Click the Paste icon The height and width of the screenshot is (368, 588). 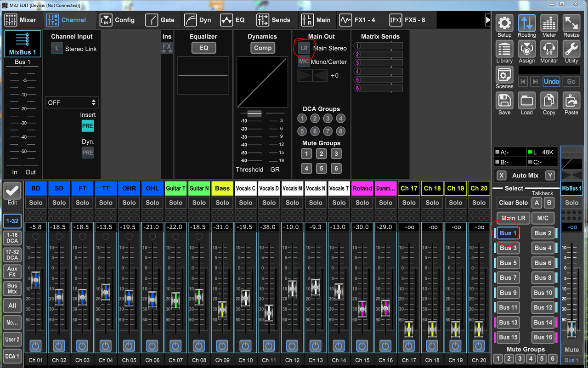pos(571,101)
